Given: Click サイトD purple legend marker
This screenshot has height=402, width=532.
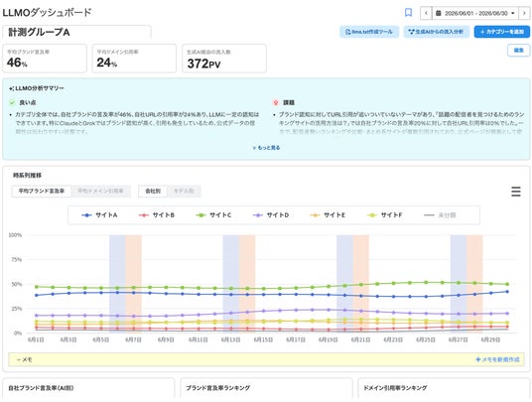Looking at the screenshot, I should 258,215.
